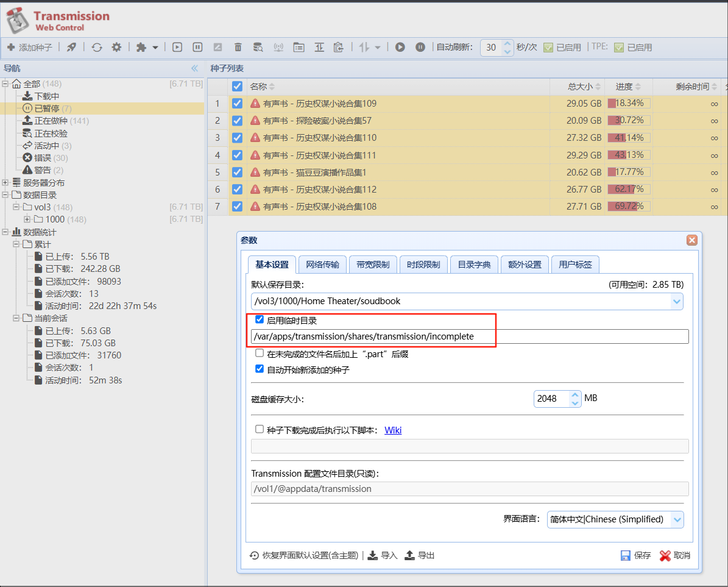The image size is (728, 587).
Task: Collapse 数据统计 tree node
Action: coord(5,232)
